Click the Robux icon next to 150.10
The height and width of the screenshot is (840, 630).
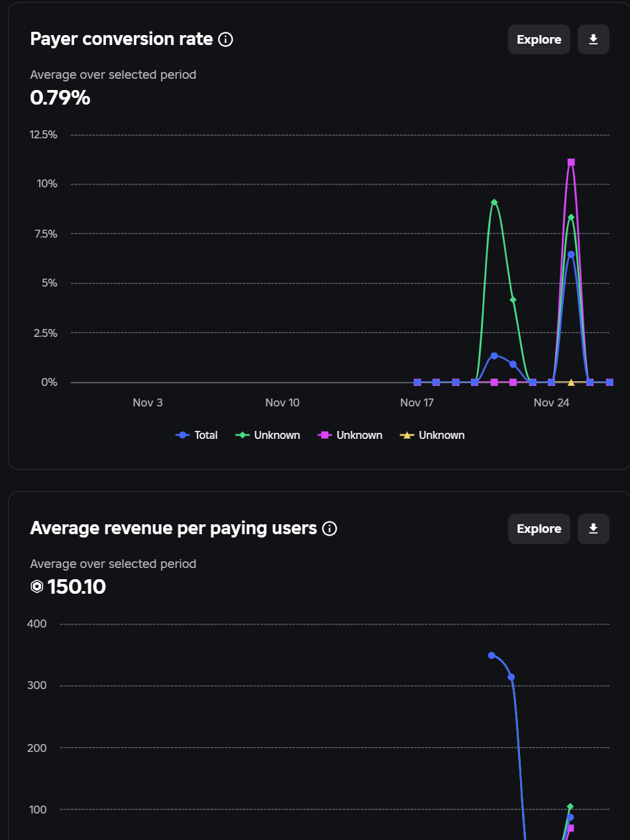[x=37, y=586]
